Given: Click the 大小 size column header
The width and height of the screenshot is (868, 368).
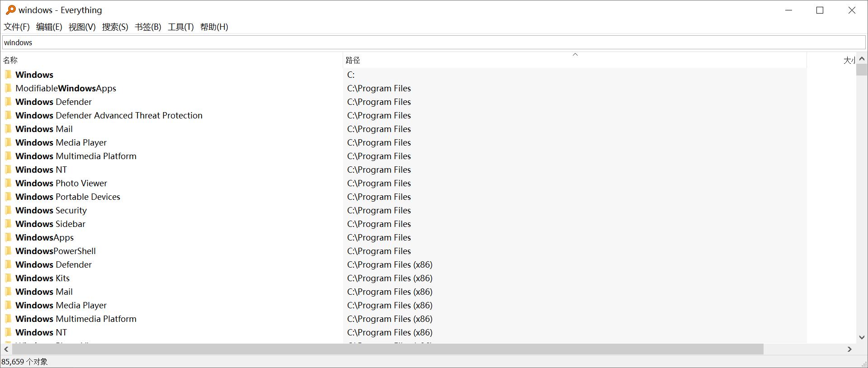Looking at the screenshot, I should pyautogui.click(x=848, y=60).
